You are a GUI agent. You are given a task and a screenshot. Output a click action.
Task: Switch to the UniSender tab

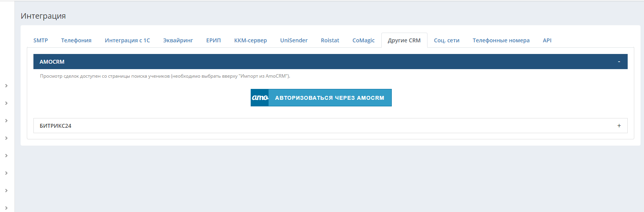point(294,40)
